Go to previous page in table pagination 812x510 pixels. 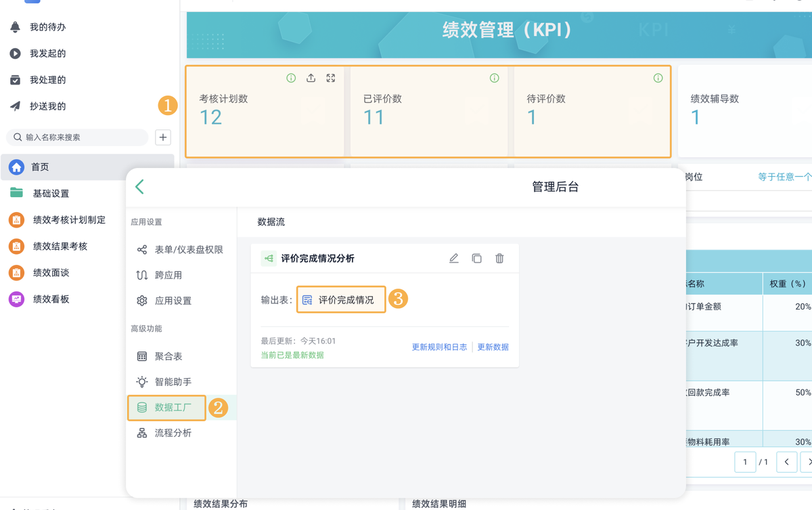pyautogui.click(x=786, y=462)
